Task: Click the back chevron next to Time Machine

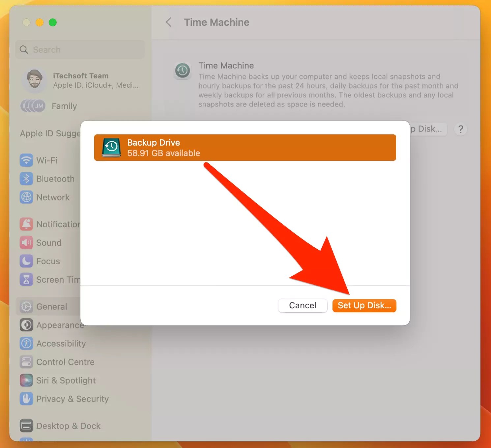Action: coord(168,22)
